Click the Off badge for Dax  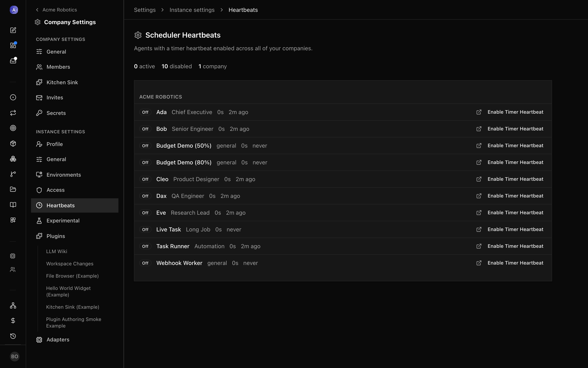(x=145, y=196)
